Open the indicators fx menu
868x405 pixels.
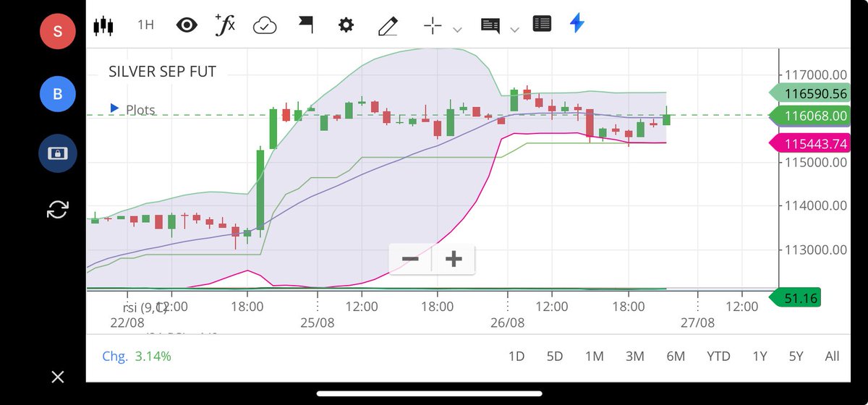226,25
